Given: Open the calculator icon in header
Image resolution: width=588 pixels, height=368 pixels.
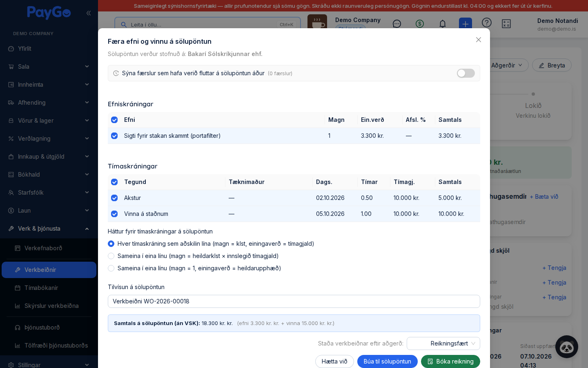Looking at the screenshot, I should pos(506,24).
